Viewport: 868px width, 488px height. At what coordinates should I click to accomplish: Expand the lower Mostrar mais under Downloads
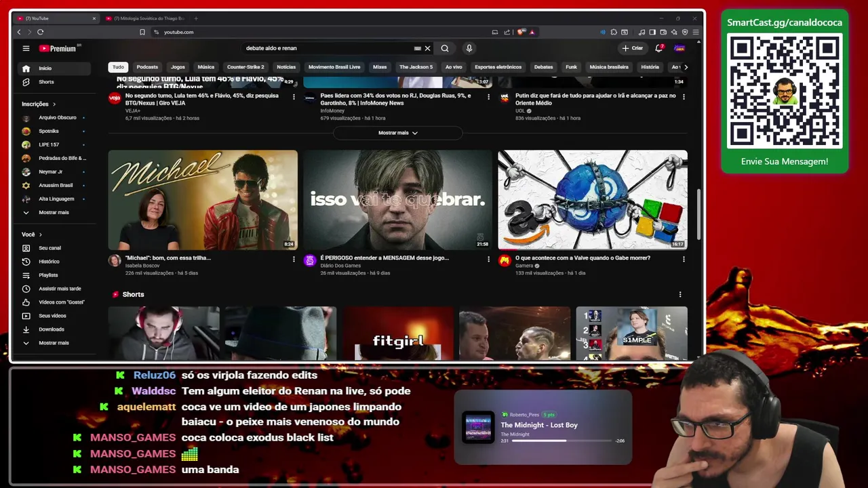click(56, 343)
